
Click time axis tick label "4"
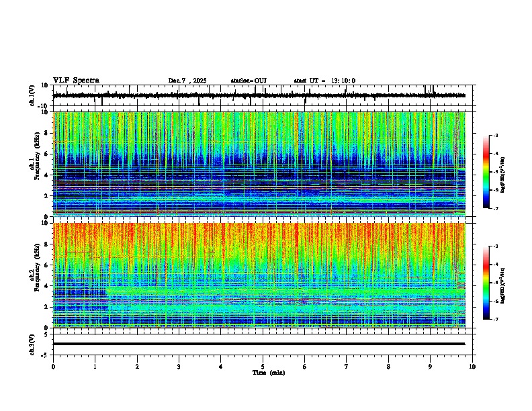(x=221, y=367)
